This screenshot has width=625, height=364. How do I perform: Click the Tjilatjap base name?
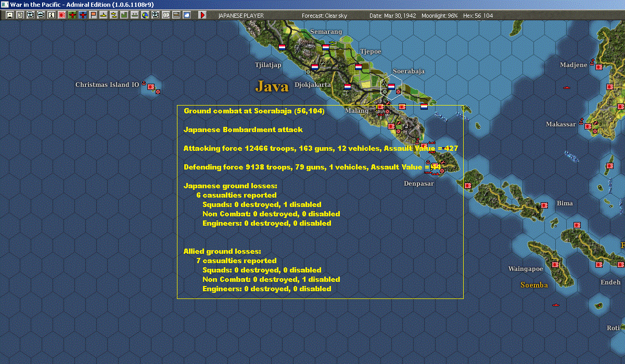point(268,65)
